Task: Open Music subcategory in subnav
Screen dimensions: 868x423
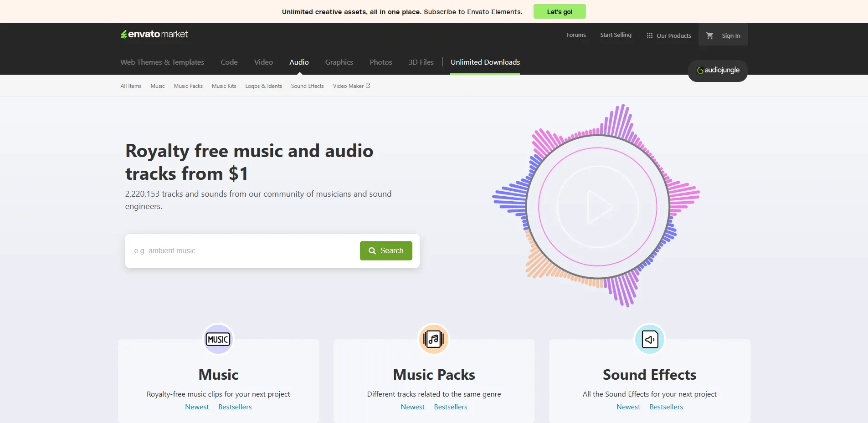Action: click(158, 86)
